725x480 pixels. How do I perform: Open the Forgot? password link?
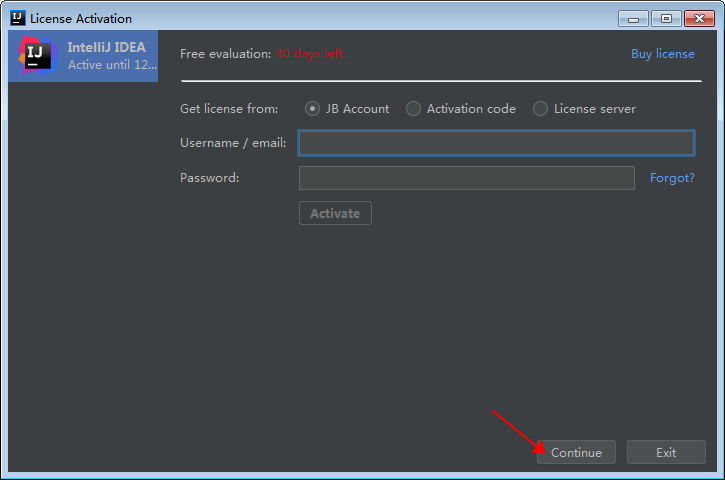coord(672,178)
